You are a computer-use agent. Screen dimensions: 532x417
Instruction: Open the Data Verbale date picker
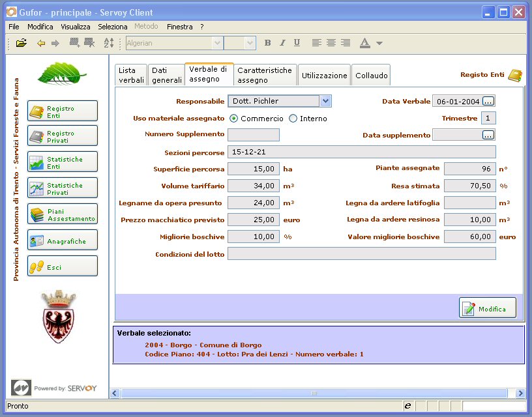click(488, 101)
